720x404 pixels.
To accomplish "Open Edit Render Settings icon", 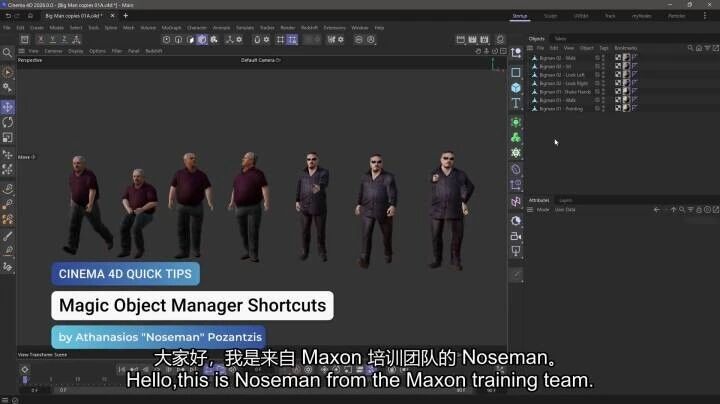I will [x=484, y=39].
